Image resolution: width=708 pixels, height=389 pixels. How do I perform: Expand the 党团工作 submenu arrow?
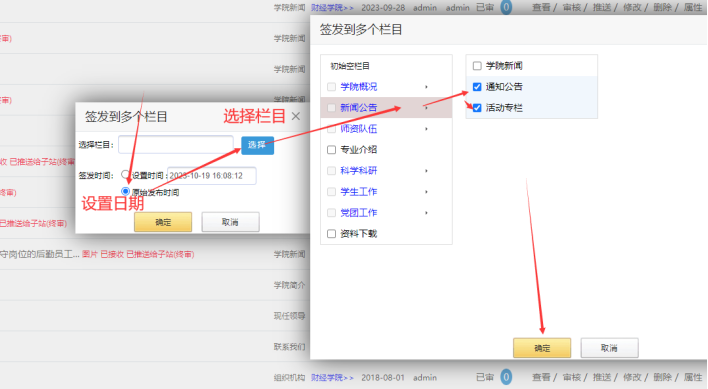426,213
